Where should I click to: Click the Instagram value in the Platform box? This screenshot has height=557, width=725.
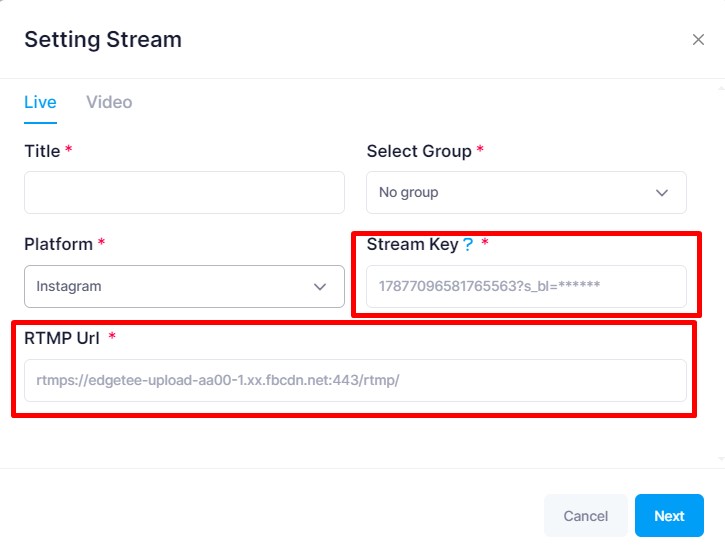coord(69,286)
